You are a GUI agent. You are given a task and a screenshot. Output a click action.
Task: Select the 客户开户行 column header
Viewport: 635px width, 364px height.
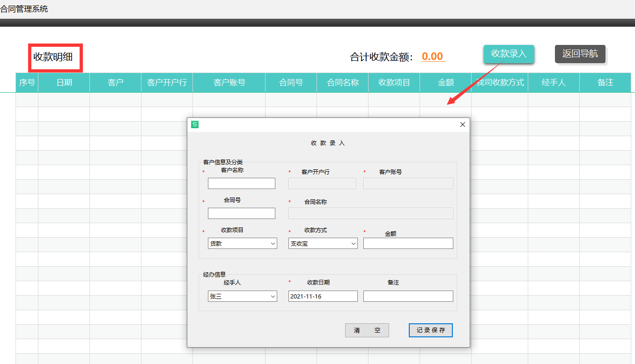167,82
